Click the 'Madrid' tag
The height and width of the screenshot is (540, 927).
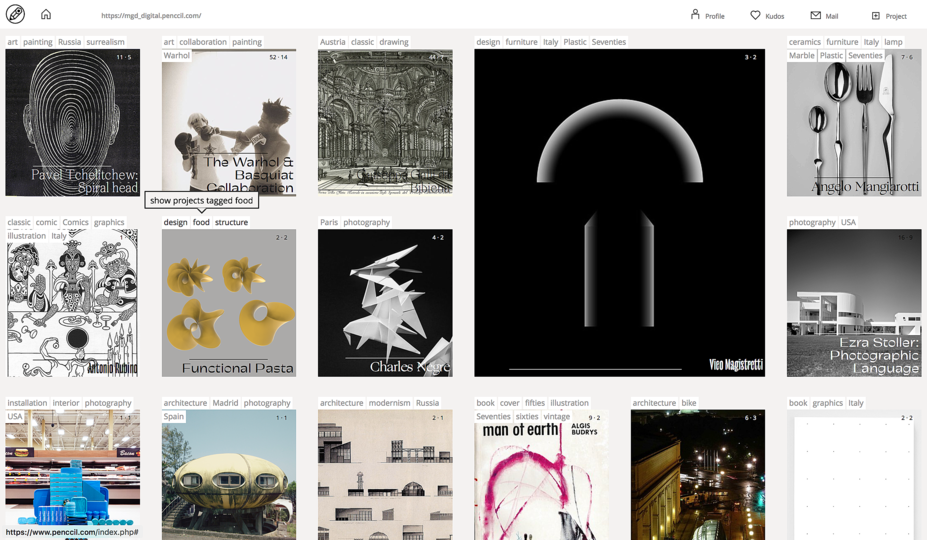(225, 403)
